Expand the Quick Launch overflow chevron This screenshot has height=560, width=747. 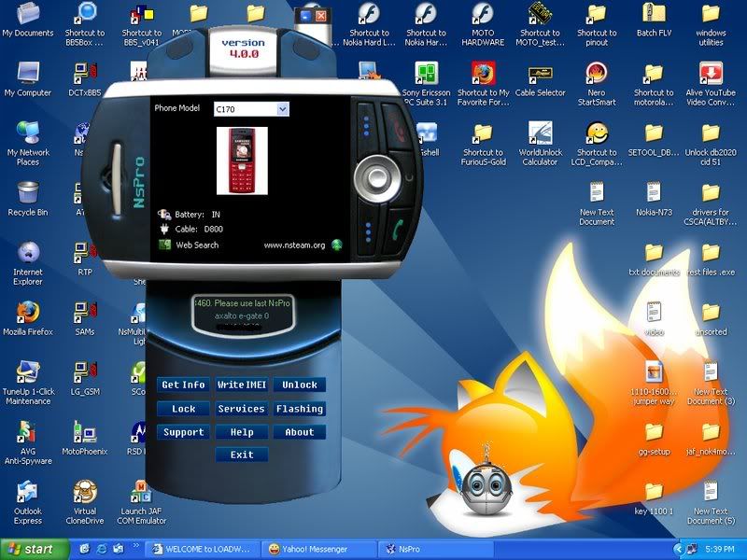tap(135, 546)
